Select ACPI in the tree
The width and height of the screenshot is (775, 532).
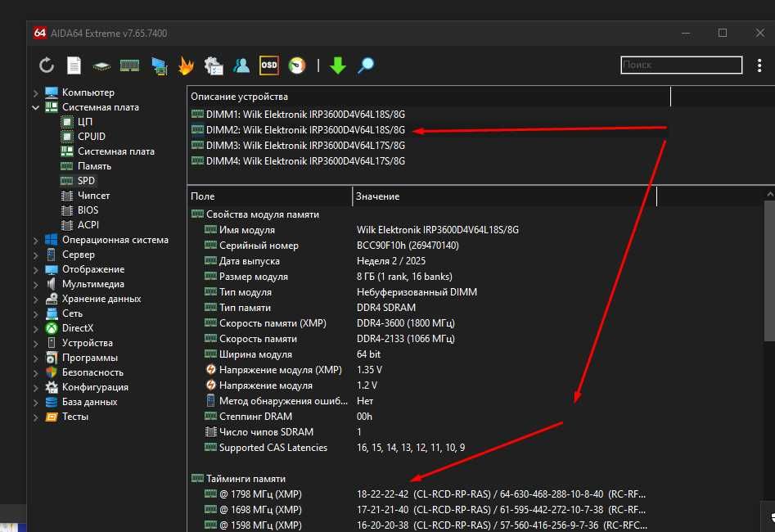click(88, 224)
